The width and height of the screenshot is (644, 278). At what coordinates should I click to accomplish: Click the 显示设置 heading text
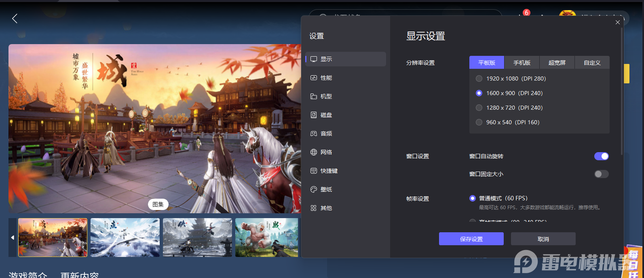(426, 36)
